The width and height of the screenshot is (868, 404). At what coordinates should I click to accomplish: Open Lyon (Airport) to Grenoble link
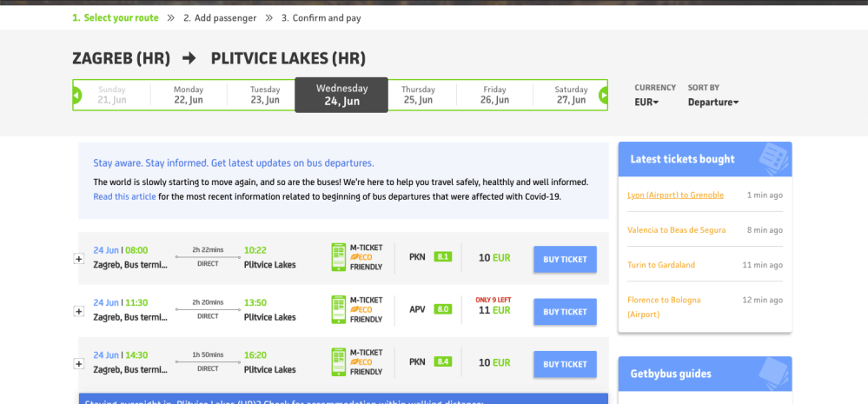tap(675, 195)
